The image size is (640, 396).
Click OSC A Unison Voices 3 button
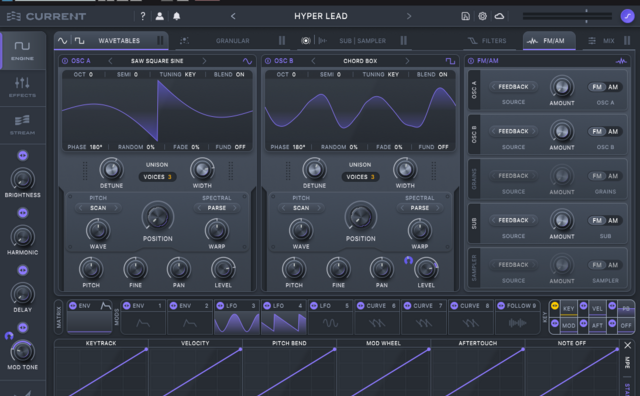click(x=157, y=177)
